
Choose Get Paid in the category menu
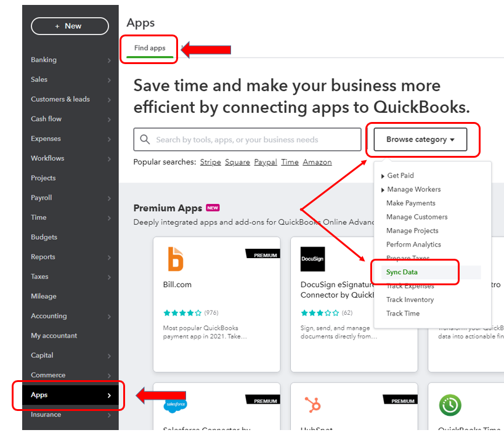(401, 176)
